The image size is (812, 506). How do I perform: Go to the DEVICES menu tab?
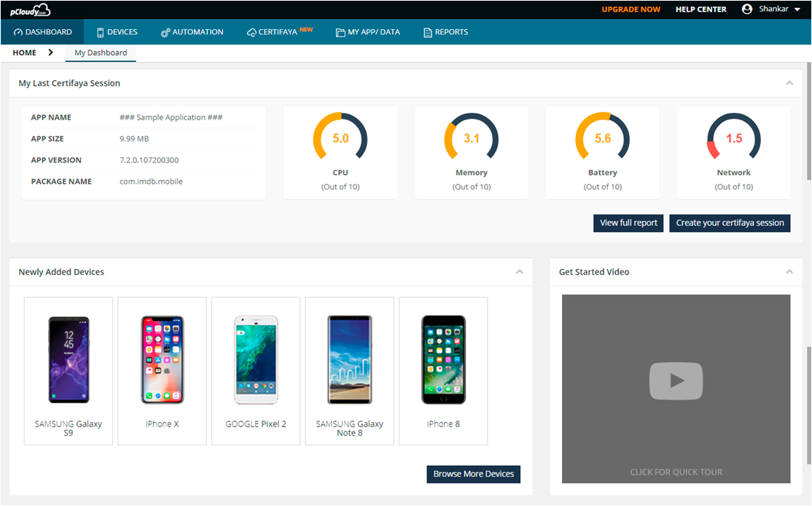coord(117,32)
